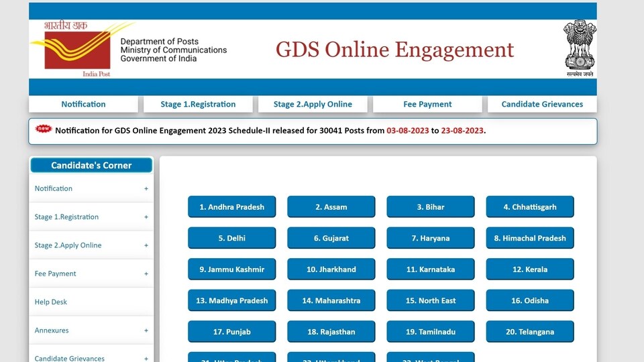Select 20. Telangana
The height and width of the screenshot is (362, 644).
pos(530,332)
